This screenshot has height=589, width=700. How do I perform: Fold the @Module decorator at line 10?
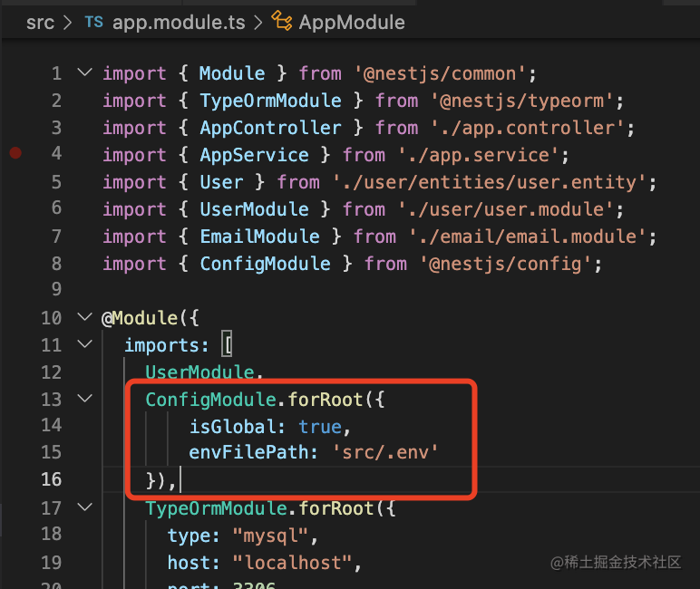pos(84,317)
